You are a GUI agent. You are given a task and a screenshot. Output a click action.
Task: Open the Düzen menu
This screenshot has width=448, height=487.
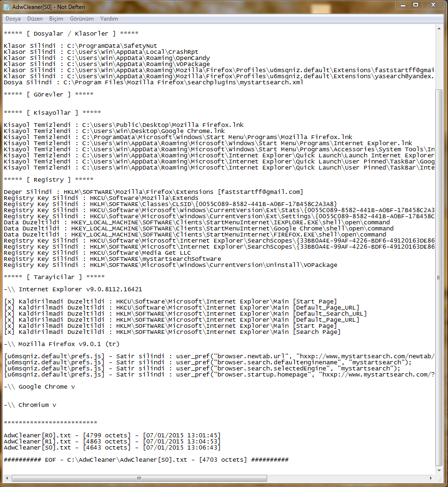coord(35,19)
